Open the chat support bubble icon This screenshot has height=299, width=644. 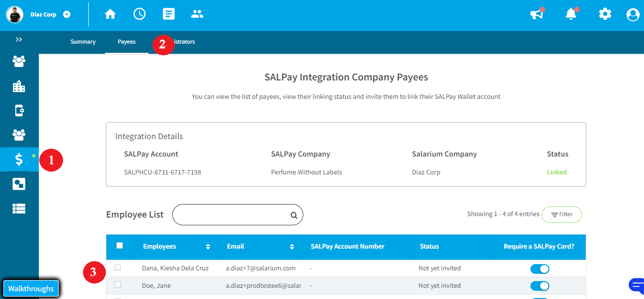[x=636, y=286]
